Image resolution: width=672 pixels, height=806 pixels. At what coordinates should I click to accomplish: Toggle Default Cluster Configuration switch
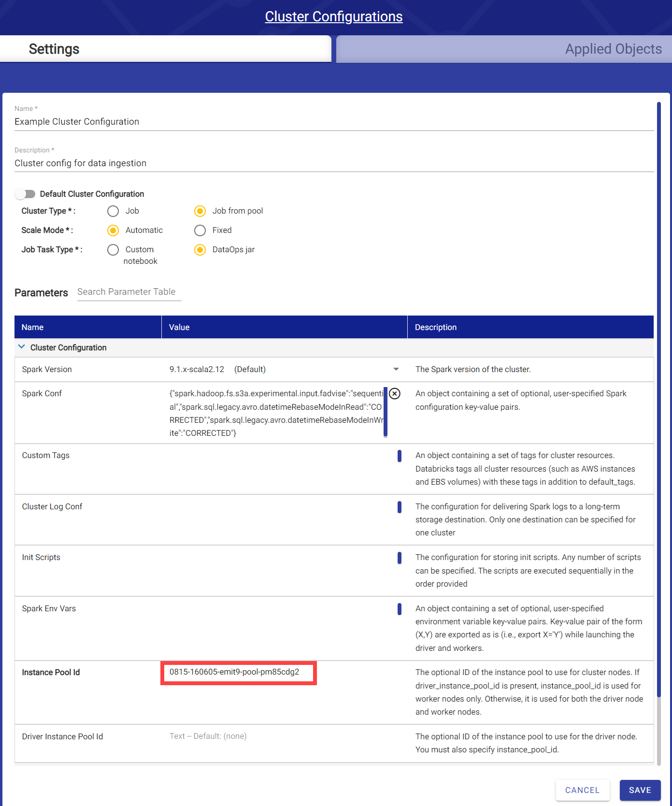tap(25, 194)
